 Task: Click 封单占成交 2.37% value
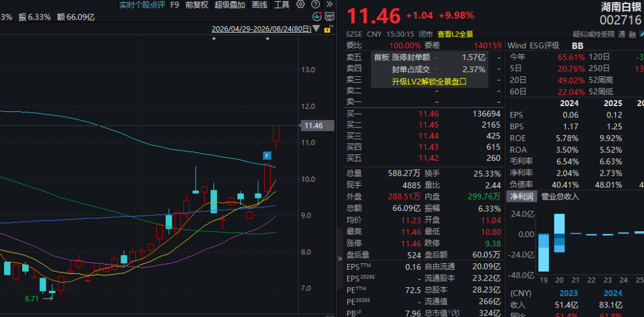pos(473,69)
